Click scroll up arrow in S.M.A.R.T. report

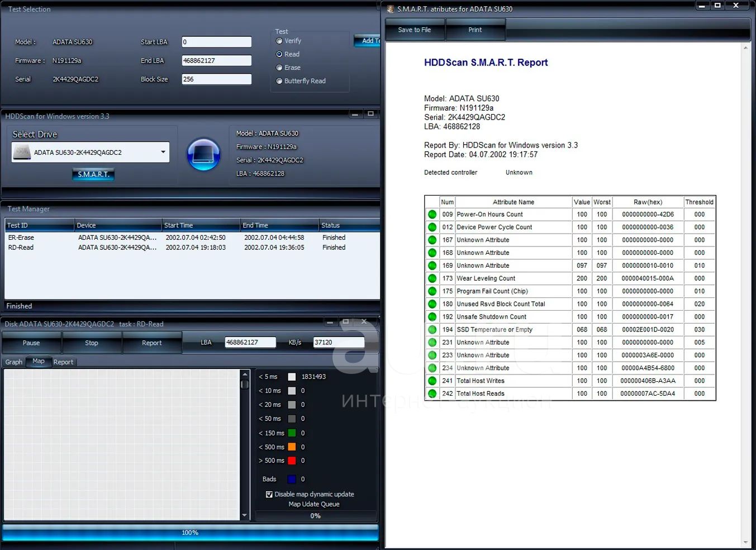745,48
